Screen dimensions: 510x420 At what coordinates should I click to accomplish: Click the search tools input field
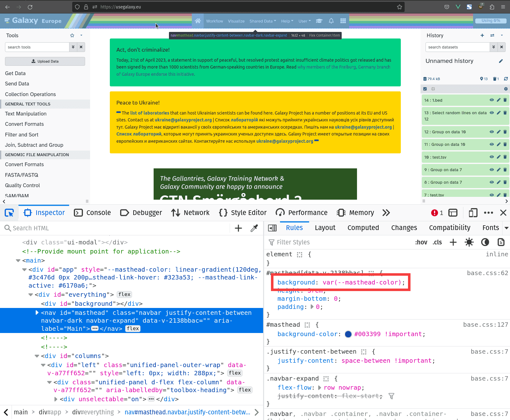37,47
